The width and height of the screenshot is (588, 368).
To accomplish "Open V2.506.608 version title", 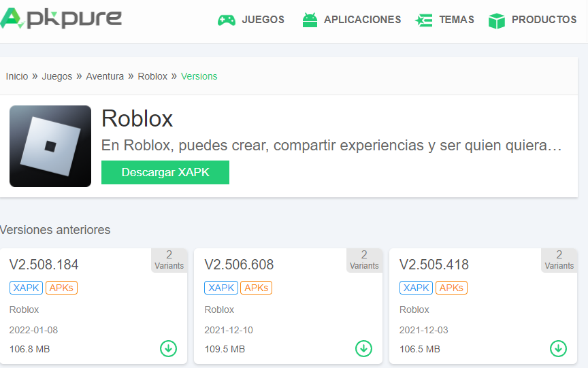I will [x=239, y=265].
